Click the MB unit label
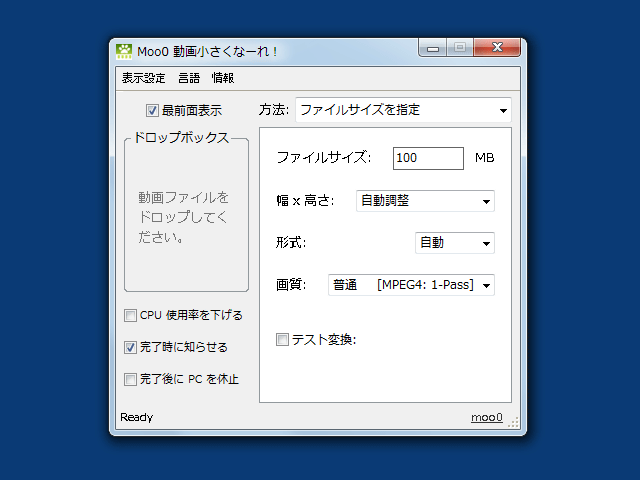 tap(484, 158)
